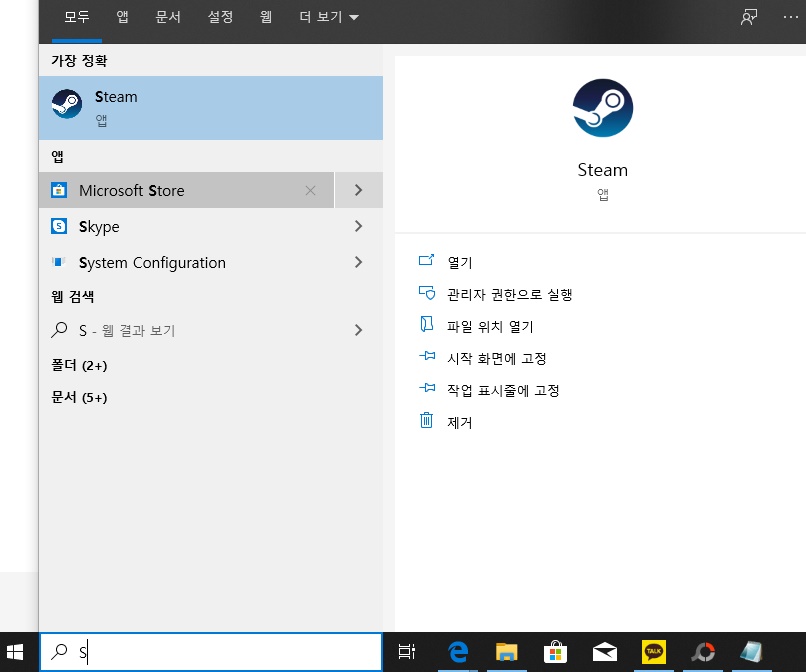Expand the Microsoft Store result arrow
This screenshot has width=806, height=672.
(x=359, y=190)
